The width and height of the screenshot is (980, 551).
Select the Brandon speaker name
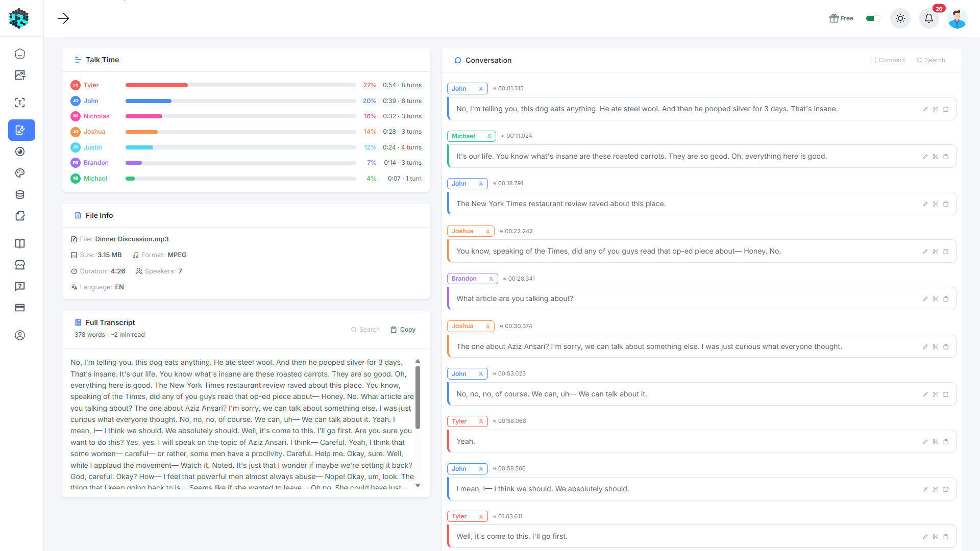click(96, 163)
